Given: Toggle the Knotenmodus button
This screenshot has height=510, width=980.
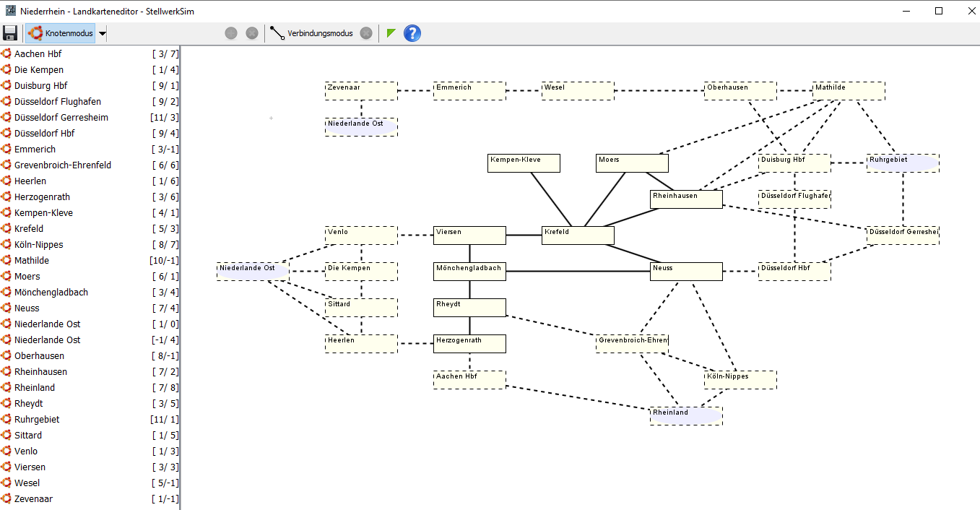Looking at the screenshot, I should 61,33.
